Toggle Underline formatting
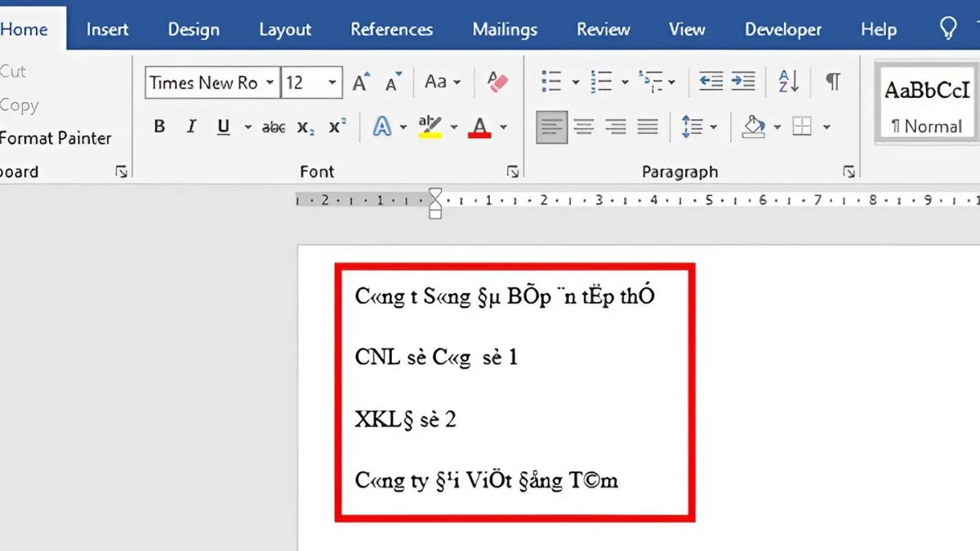Viewport: 980px width, 551px height. pos(224,127)
